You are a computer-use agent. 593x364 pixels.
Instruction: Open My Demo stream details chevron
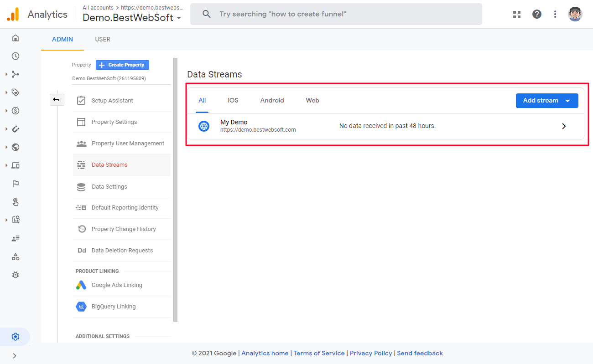tap(564, 126)
